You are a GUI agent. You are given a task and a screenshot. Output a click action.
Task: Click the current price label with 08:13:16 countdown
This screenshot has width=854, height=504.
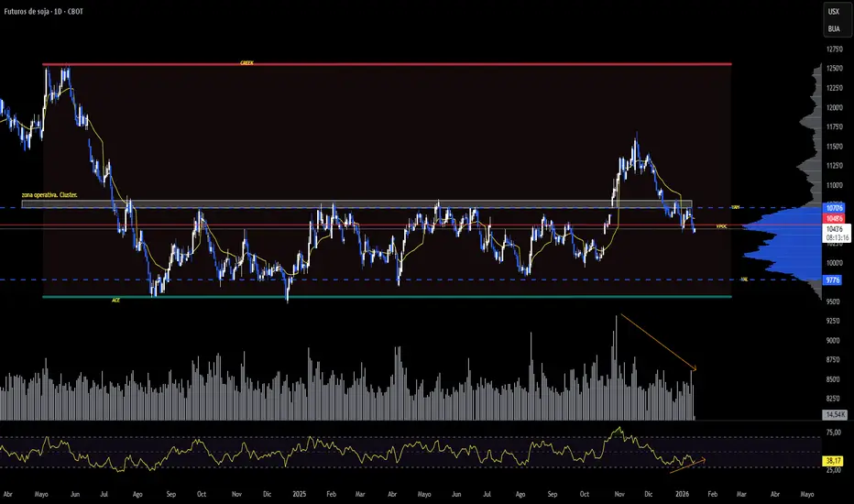coord(838,233)
